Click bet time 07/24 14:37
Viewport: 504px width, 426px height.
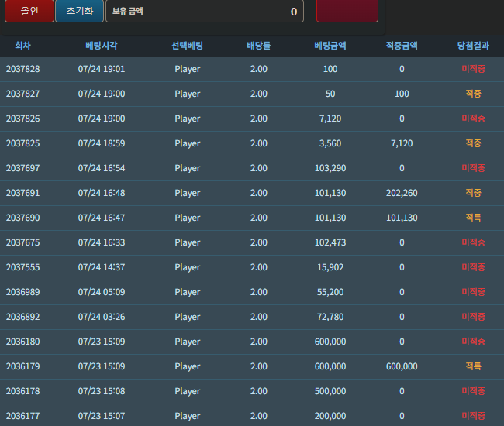tap(102, 267)
